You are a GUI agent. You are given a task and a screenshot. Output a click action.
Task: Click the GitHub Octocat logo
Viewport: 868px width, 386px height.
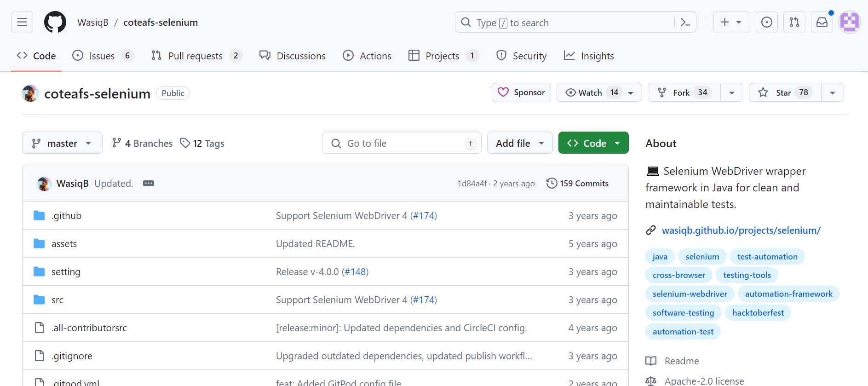click(55, 22)
